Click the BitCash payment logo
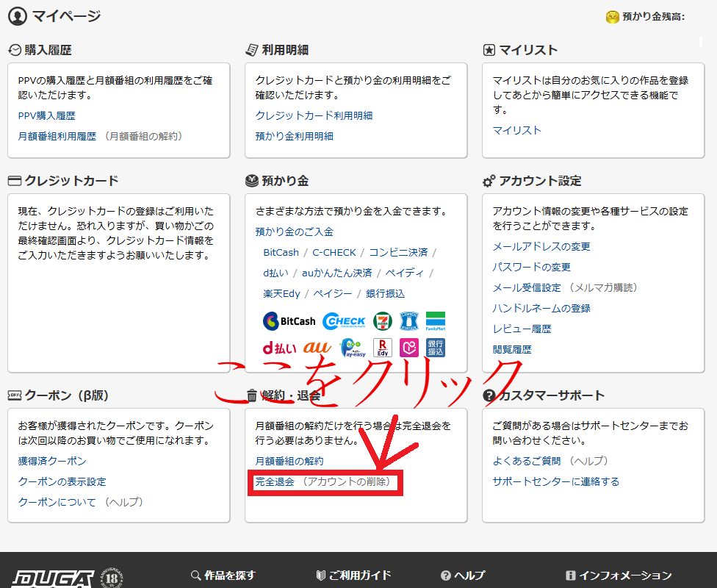This screenshot has width=717, height=588. coord(289,321)
